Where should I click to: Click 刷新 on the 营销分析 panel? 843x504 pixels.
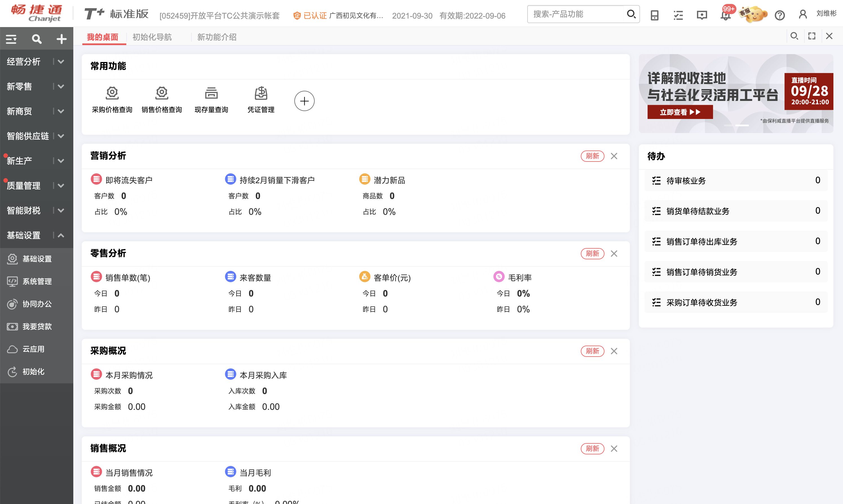(x=592, y=156)
